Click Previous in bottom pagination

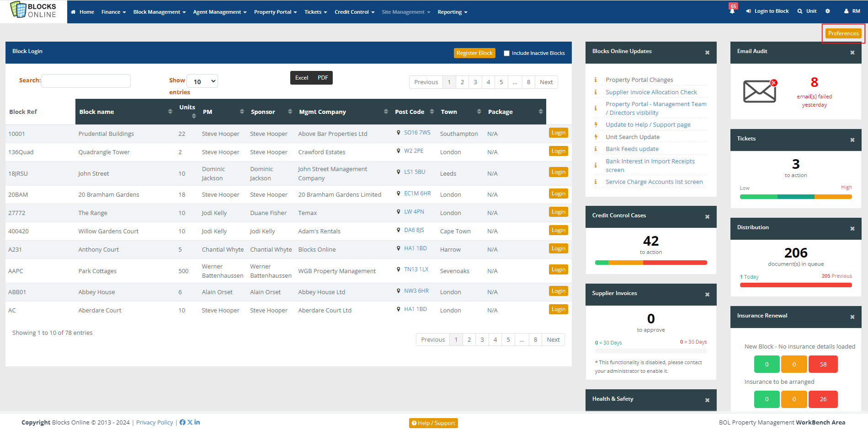coord(433,339)
